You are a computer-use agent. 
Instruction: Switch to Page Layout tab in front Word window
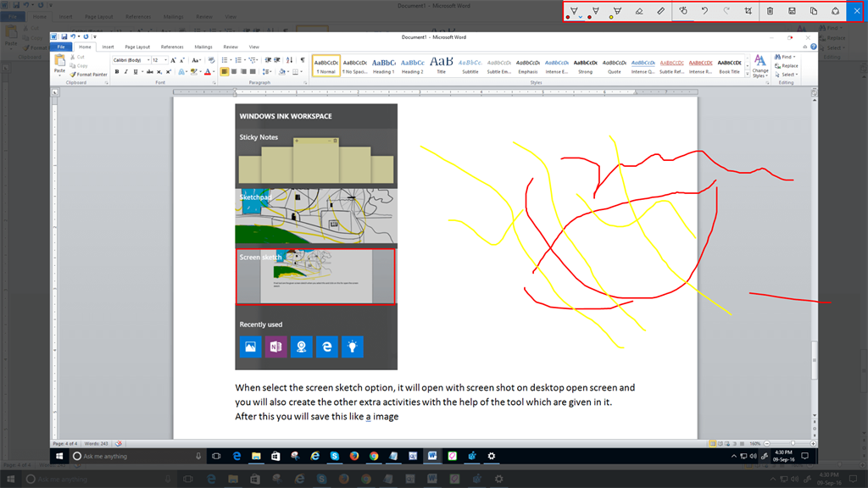(137, 47)
